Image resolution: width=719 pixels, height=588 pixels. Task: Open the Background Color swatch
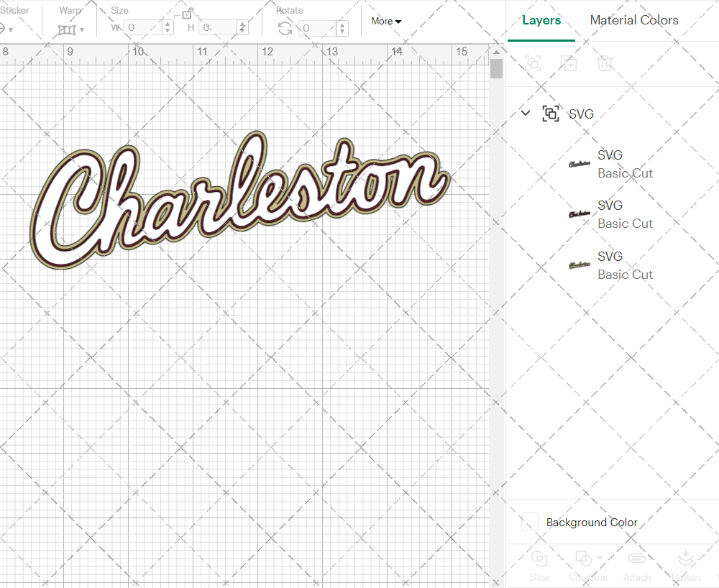[x=530, y=522]
